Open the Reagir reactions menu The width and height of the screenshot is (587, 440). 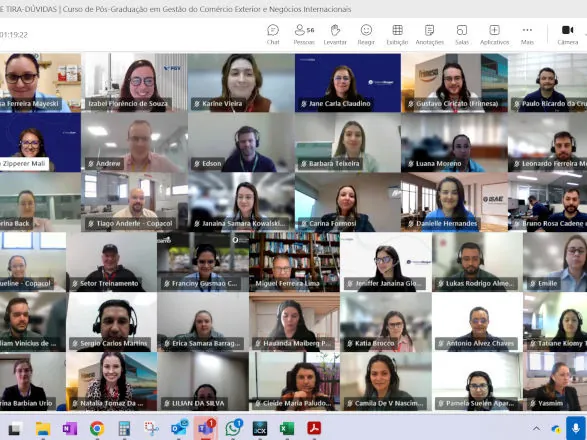tap(366, 34)
